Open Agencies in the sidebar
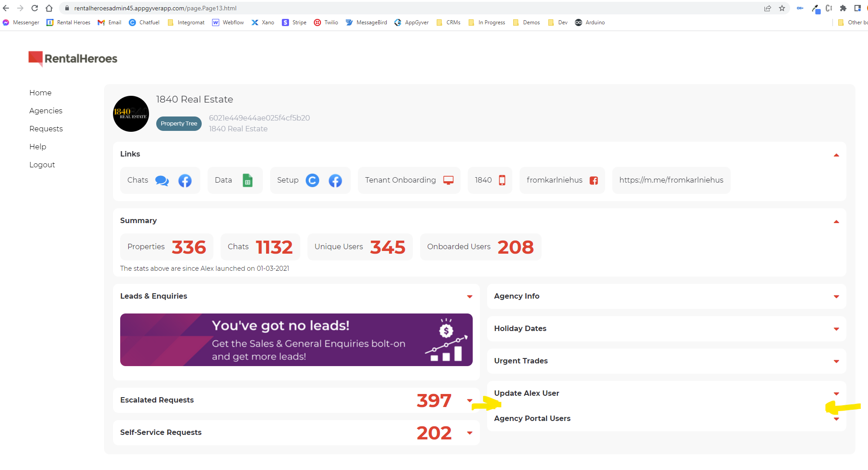868x470 pixels. 46,111
